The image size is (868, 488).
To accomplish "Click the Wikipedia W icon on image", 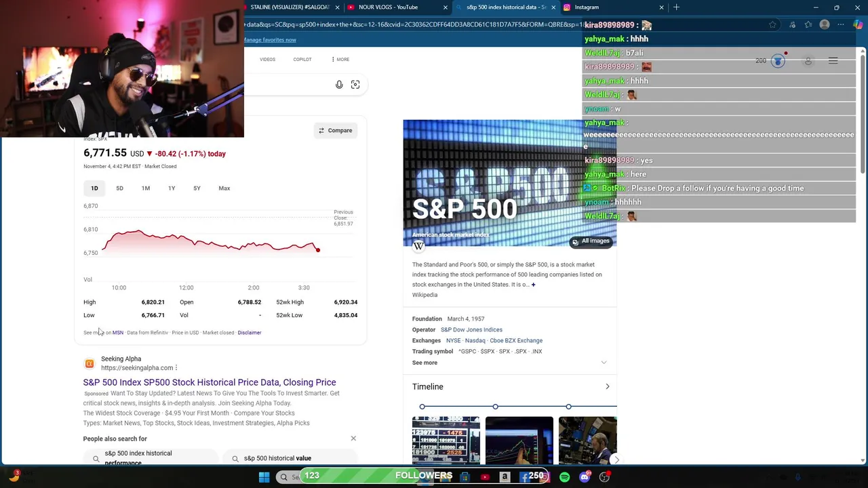I will pyautogui.click(x=418, y=246).
